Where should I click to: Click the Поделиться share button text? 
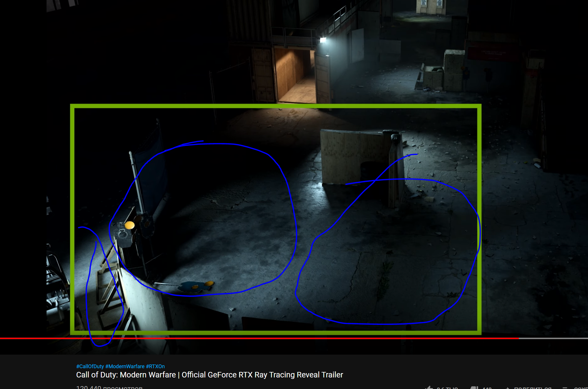click(532, 388)
